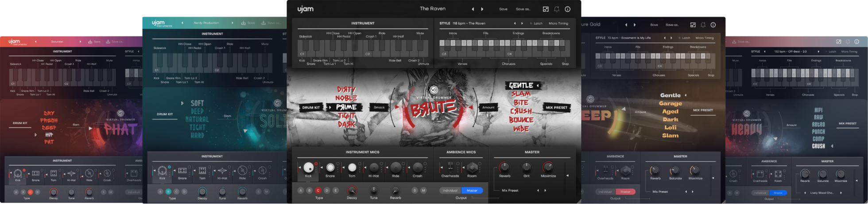The image size is (868, 204).
Task: Click Save as in the DEEP window header
Action: [672, 25]
